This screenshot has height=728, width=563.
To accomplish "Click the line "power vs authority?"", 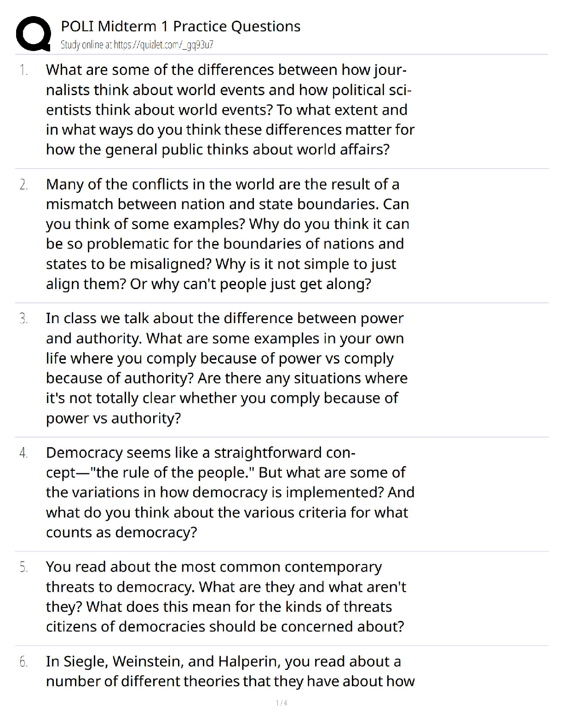I will click(x=113, y=418).
